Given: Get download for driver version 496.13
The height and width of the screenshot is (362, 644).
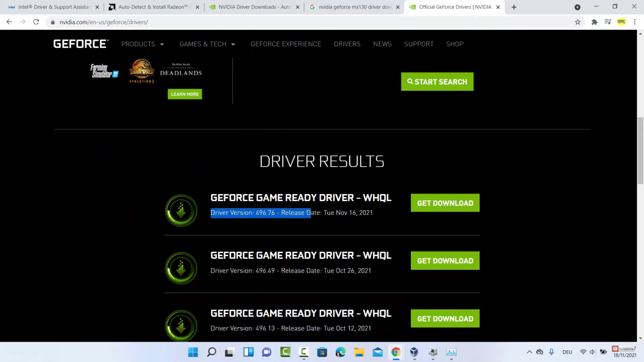Looking at the screenshot, I should (x=445, y=318).
